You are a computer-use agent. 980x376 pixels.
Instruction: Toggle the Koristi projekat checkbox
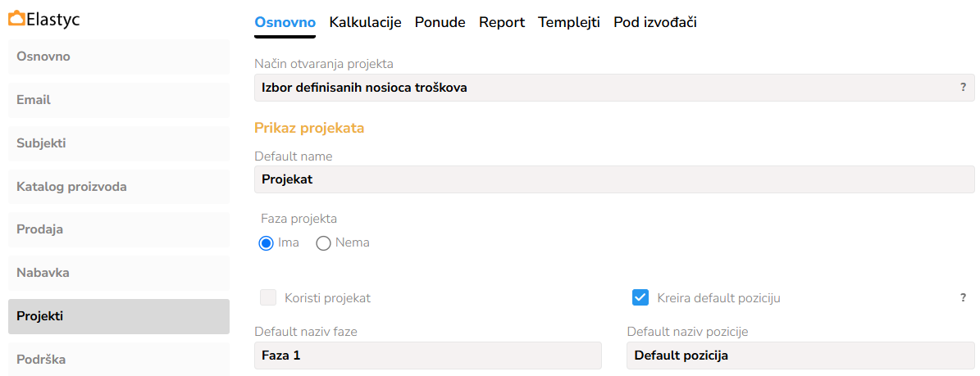tap(268, 297)
